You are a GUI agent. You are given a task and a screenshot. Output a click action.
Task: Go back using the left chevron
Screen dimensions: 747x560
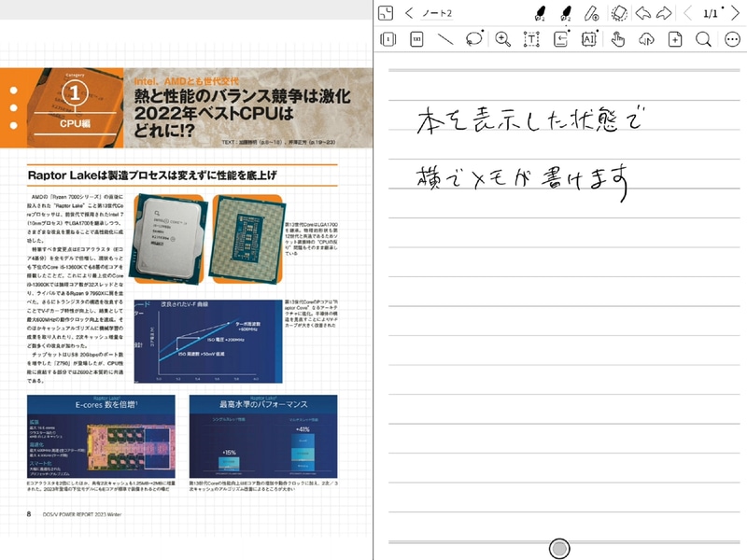[408, 13]
